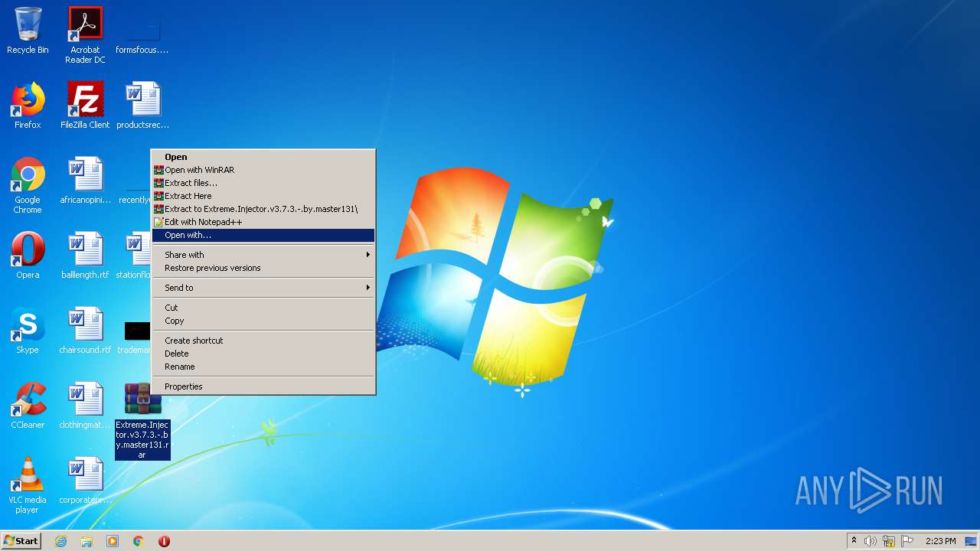Choose Extract Here option

coord(263,196)
